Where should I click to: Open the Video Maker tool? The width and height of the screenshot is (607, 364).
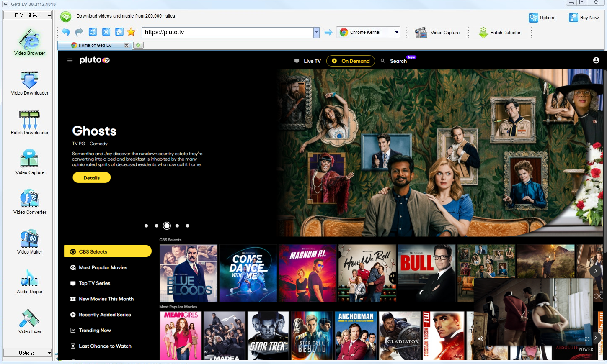[30, 242]
